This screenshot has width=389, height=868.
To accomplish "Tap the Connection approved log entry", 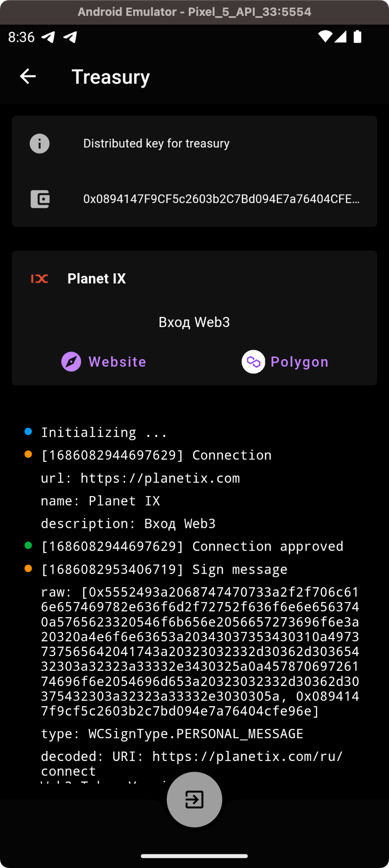I will (x=192, y=546).
